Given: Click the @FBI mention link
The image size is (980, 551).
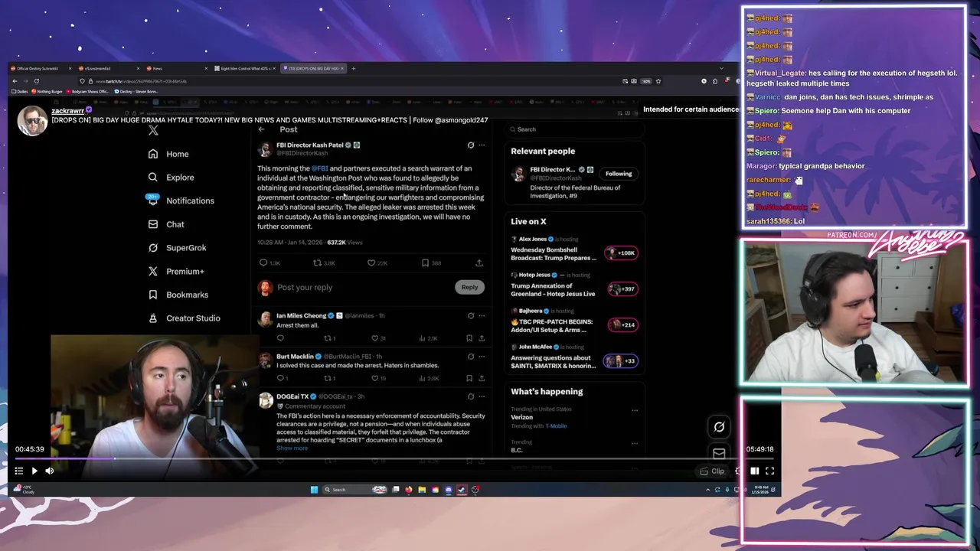Looking at the screenshot, I should (319, 168).
